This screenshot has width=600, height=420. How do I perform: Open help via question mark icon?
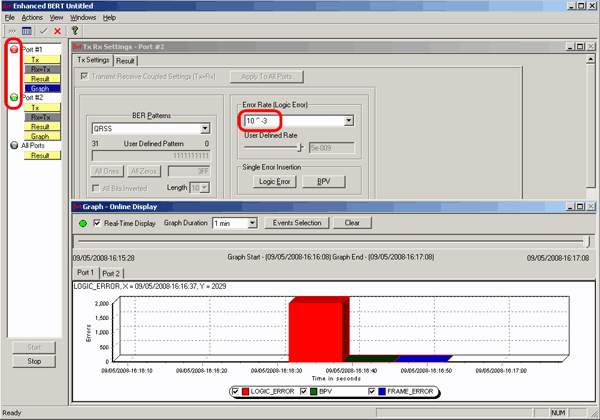coord(75,31)
